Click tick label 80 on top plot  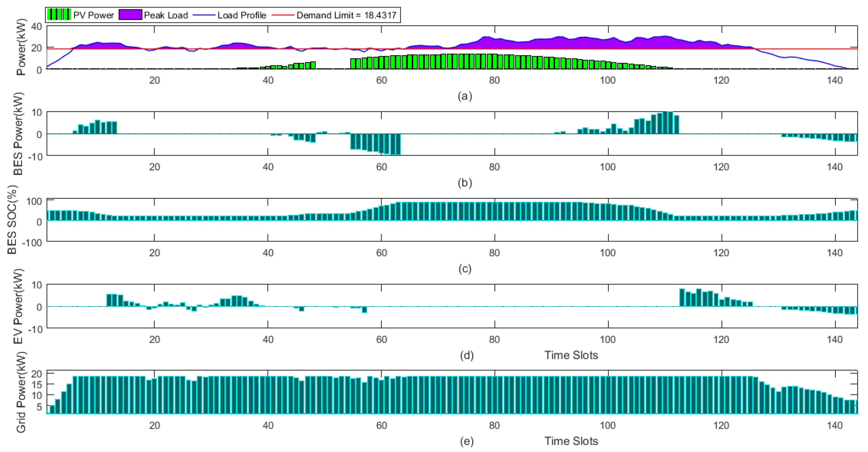(494, 80)
